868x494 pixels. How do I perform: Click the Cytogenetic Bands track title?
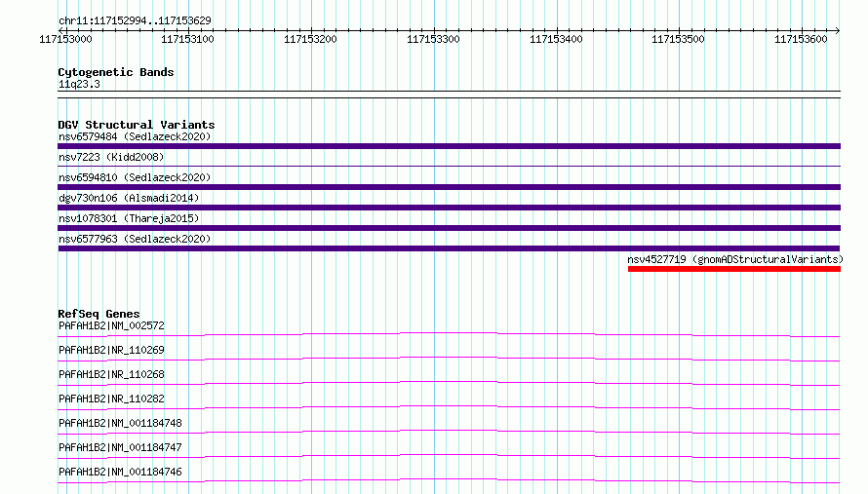click(116, 72)
